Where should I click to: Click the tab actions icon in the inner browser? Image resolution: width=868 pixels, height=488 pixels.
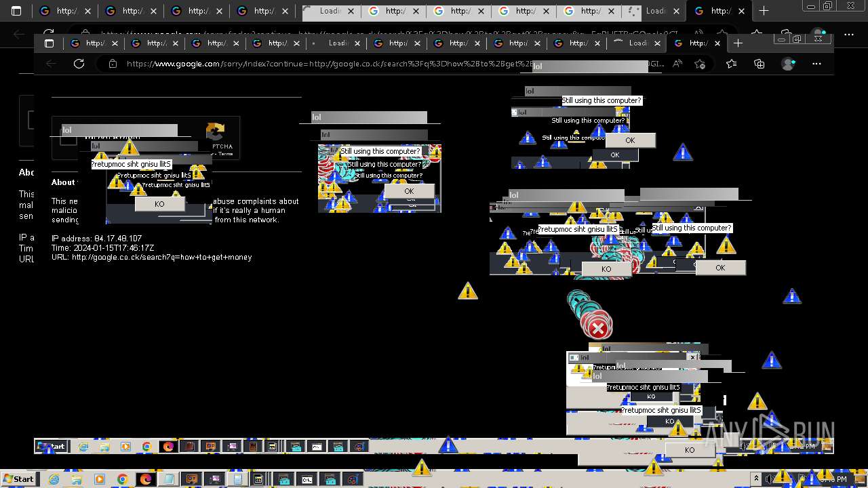[49, 43]
